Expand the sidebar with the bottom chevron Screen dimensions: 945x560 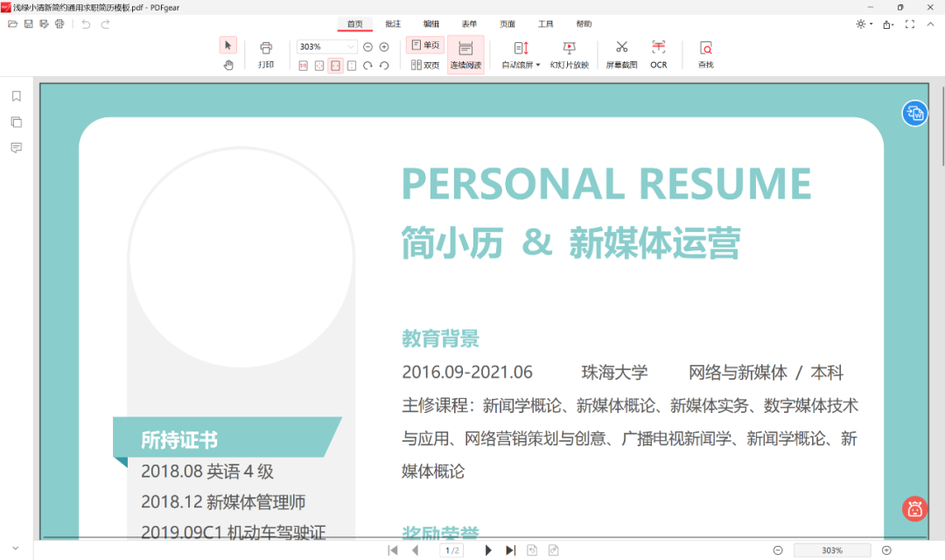tap(16, 548)
